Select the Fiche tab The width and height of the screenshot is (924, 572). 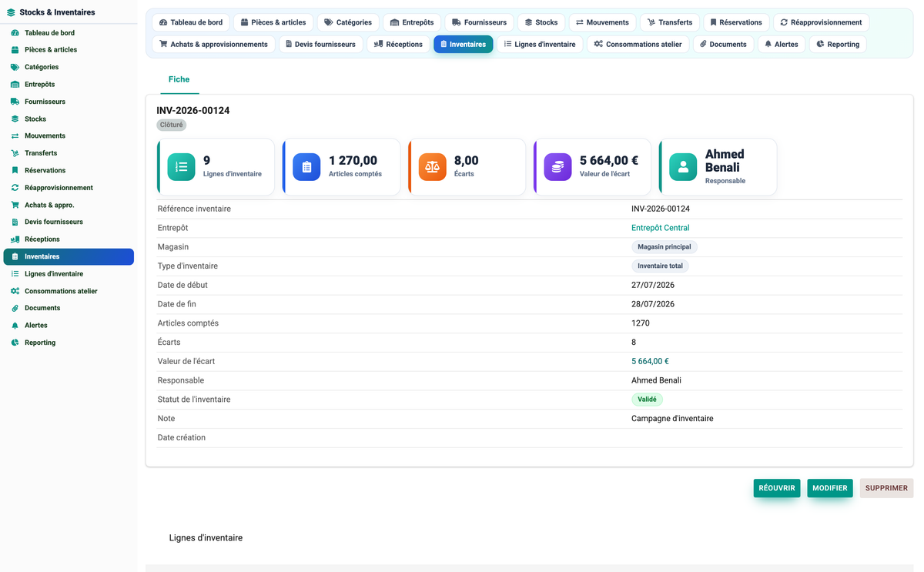point(179,79)
